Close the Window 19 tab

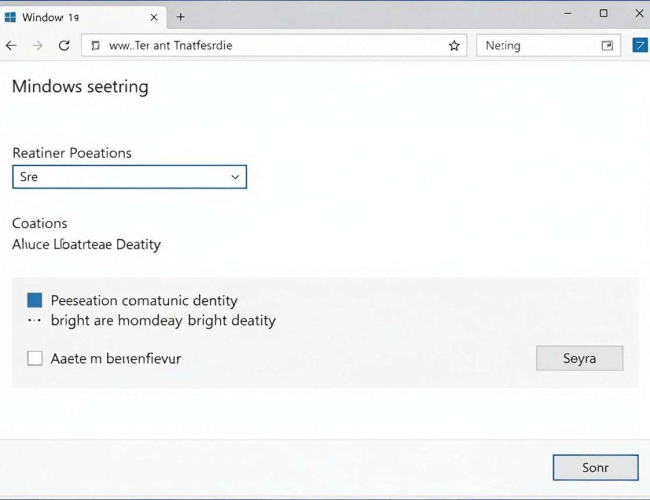tap(154, 17)
